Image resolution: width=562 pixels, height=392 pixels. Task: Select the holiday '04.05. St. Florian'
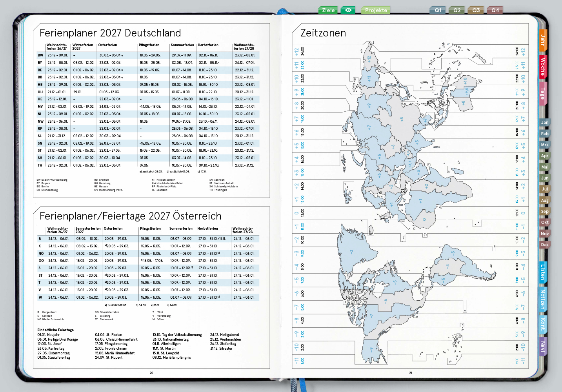point(109,335)
